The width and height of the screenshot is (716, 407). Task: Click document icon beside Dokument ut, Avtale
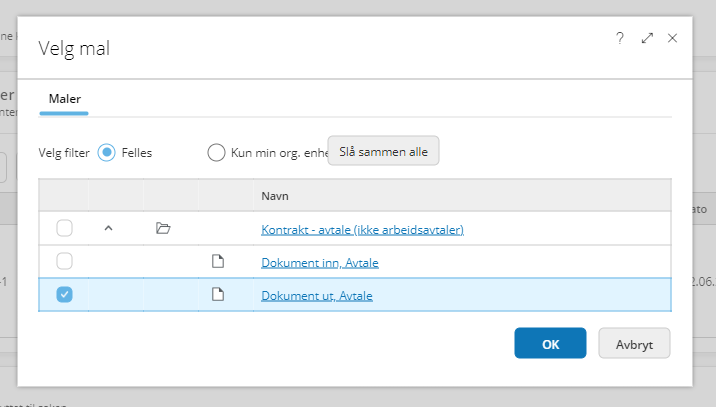coord(218,295)
